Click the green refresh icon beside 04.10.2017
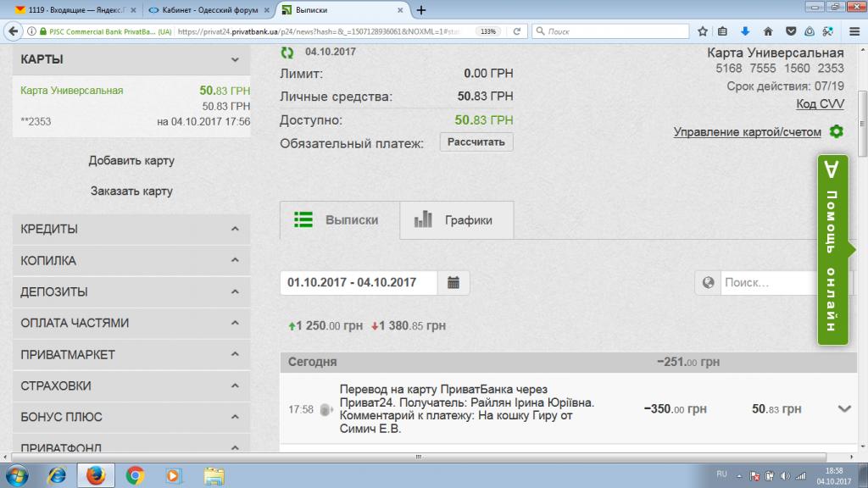The height and width of the screenshot is (488, 868). 287,53
